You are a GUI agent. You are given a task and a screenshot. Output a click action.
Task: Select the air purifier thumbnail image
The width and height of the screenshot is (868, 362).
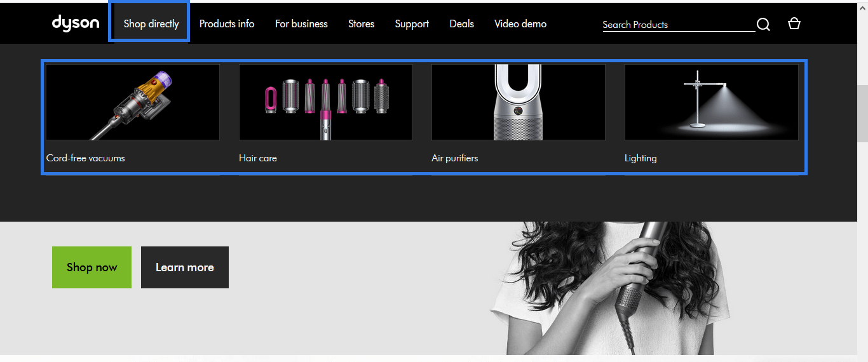tap(519, 102)
